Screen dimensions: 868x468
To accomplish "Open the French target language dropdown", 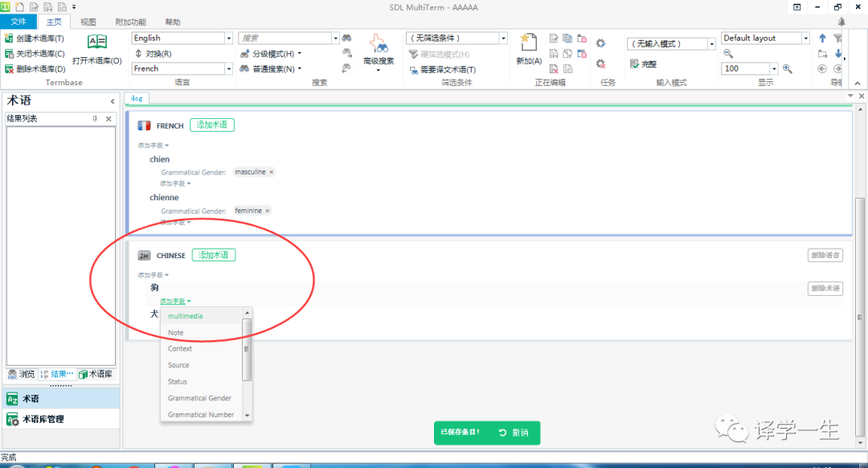I will (x=228, y=68).
